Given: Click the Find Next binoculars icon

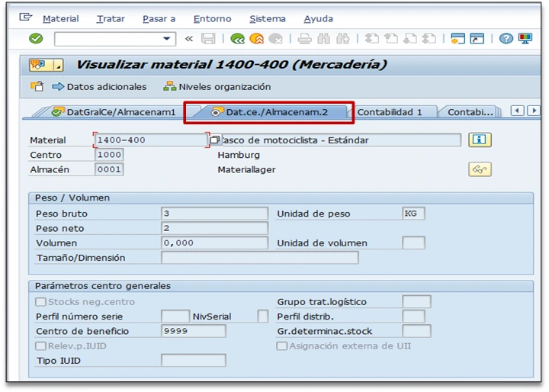Looking at the screenshot, I should coord(342,38).
